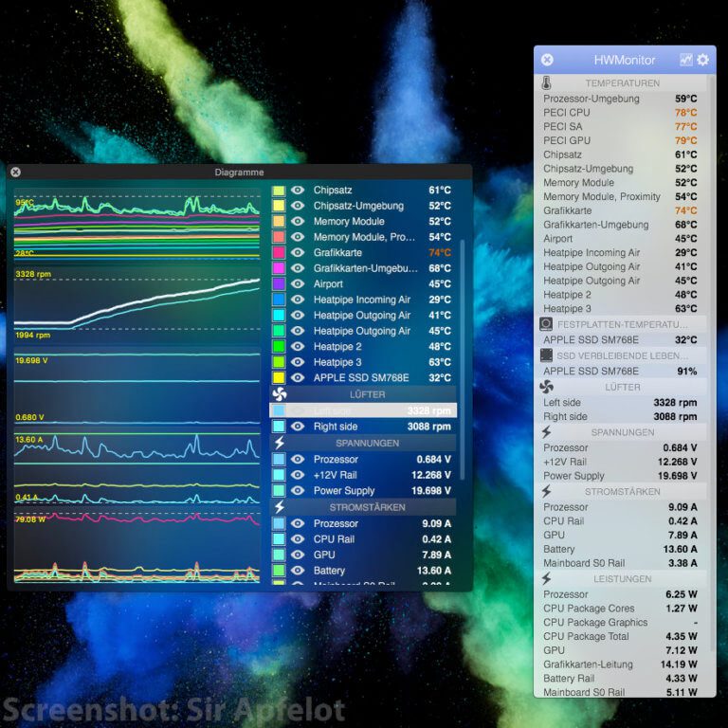Image resolution: width=728 pixels, height=728 pixels.
Task: Toggle Right side fan graph visibility
Action: (x=298, y=427)
